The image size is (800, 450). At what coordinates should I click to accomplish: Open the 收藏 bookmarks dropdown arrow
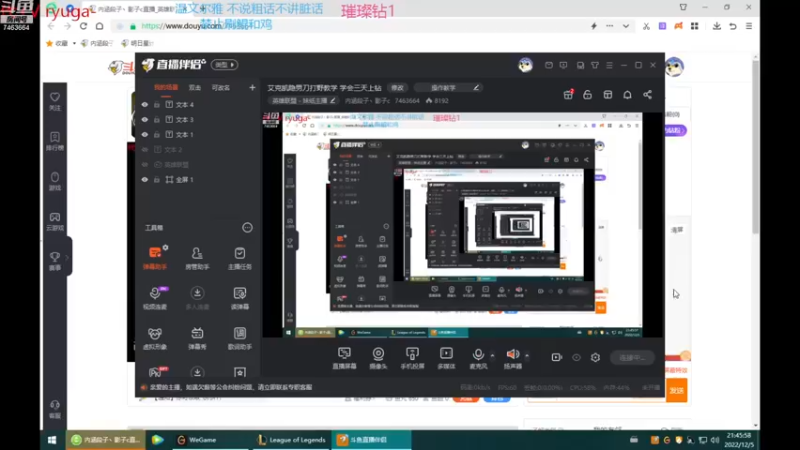pos(74,43)
